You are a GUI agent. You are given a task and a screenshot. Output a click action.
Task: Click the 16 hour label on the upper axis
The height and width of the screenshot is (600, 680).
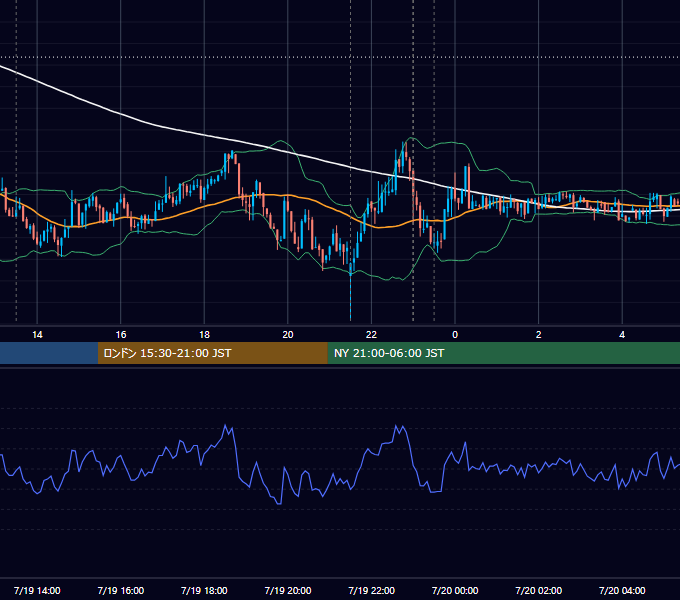[121, 335]
